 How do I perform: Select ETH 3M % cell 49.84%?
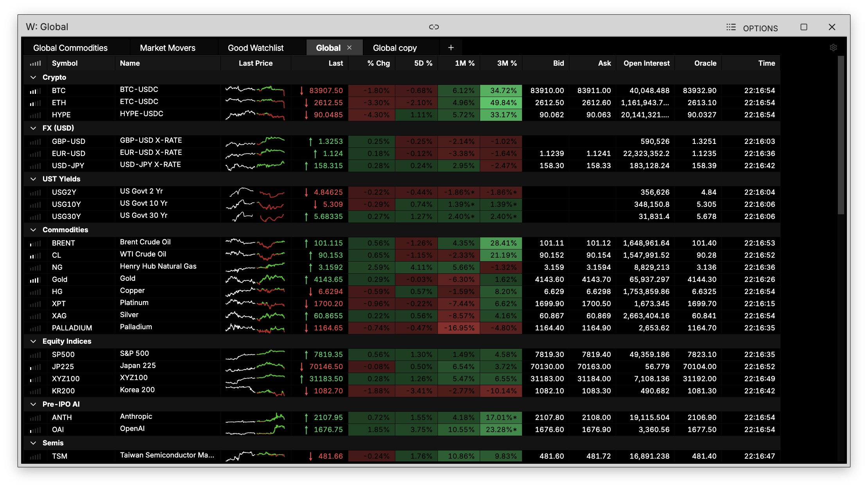pyautogui.click(x=501, y=103)
